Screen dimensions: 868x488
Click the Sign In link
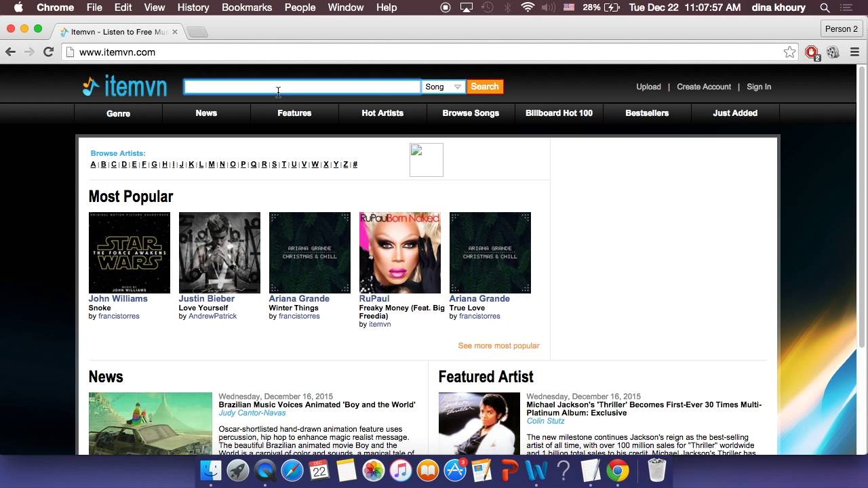click(759, 87)
